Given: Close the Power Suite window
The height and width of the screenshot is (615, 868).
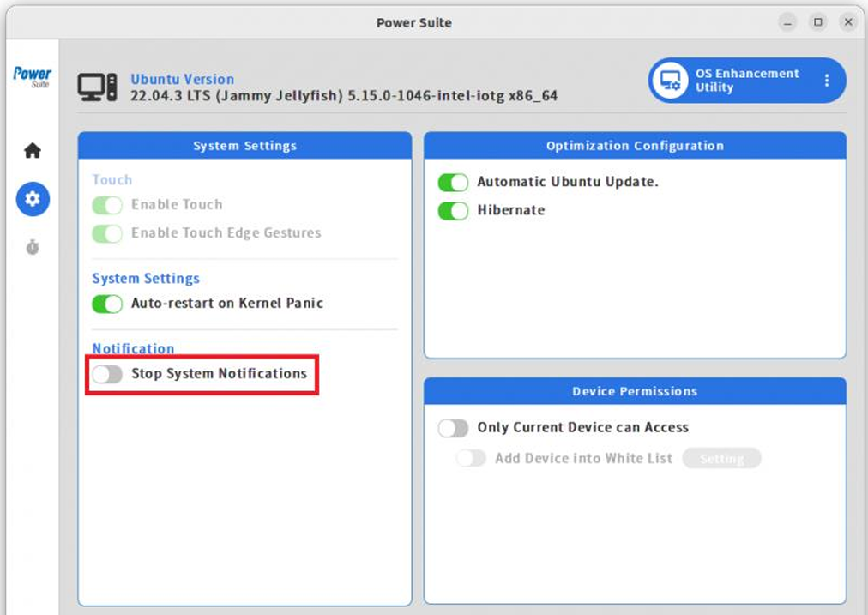Looking at the screenshot, I should [848, 22].
